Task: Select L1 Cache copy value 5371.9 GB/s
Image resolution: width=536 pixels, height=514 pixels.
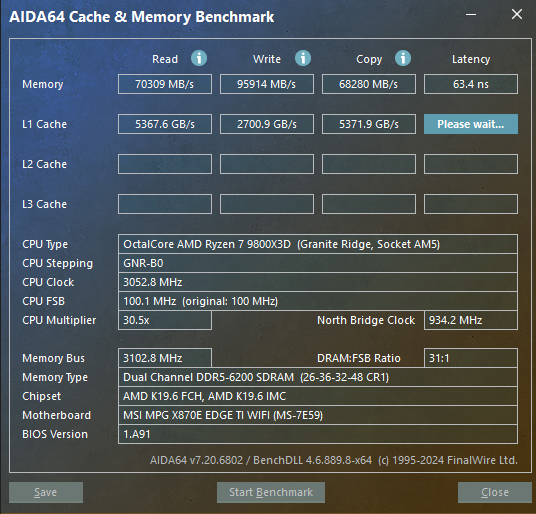Action: pos(368,124)
